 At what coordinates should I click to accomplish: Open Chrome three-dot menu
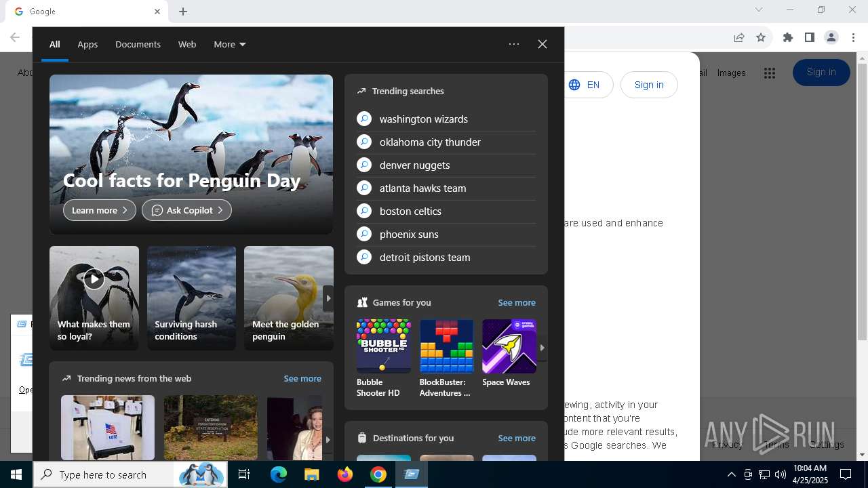pos(853,37)
